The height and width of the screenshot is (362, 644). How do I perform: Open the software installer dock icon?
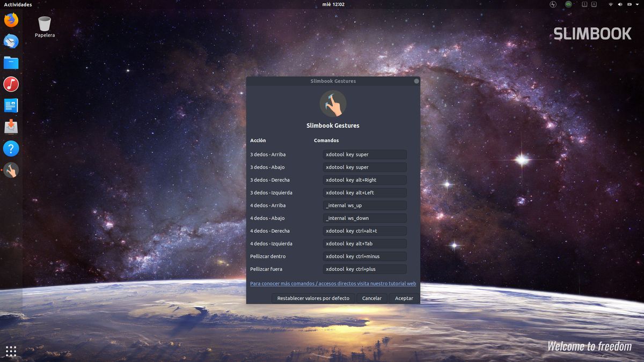[11, 127]
